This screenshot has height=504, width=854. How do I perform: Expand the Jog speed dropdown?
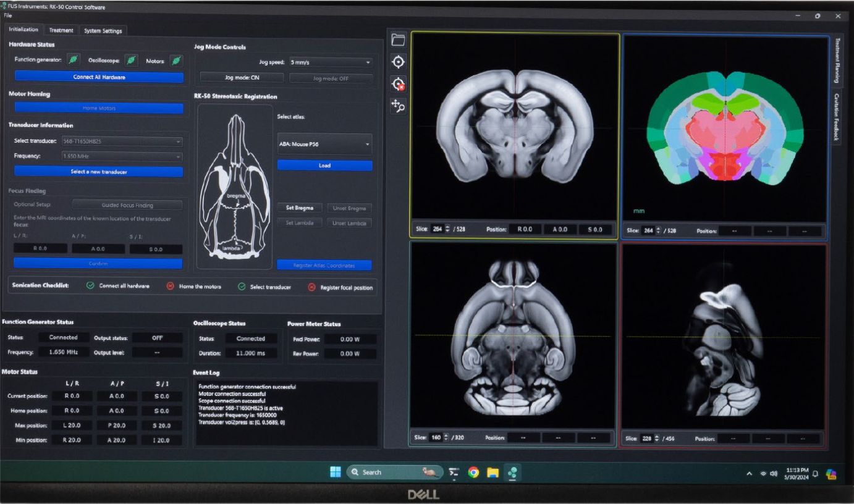point(331,62)
